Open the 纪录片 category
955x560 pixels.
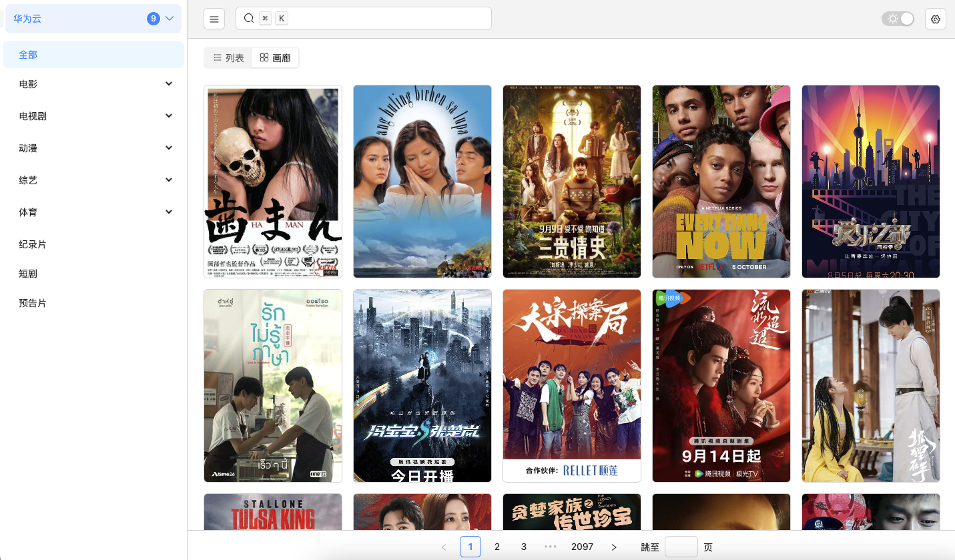tap(93, 244)
